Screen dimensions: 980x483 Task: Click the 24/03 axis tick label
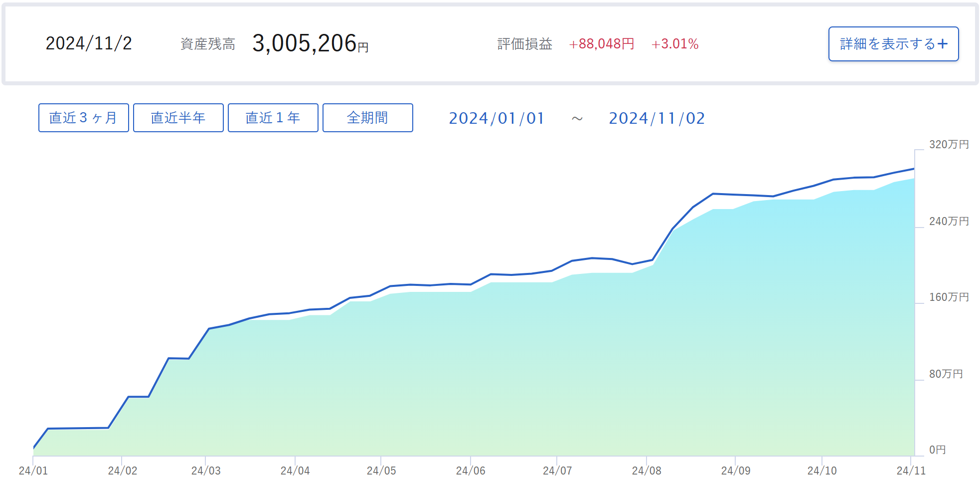click(x=206, y=471)
